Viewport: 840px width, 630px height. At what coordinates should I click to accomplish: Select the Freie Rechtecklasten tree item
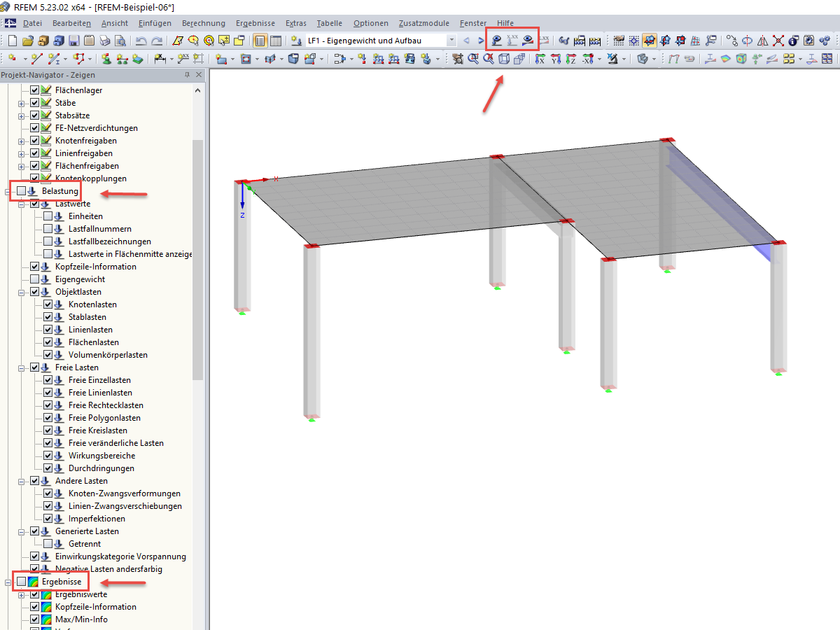coord(106,405)
